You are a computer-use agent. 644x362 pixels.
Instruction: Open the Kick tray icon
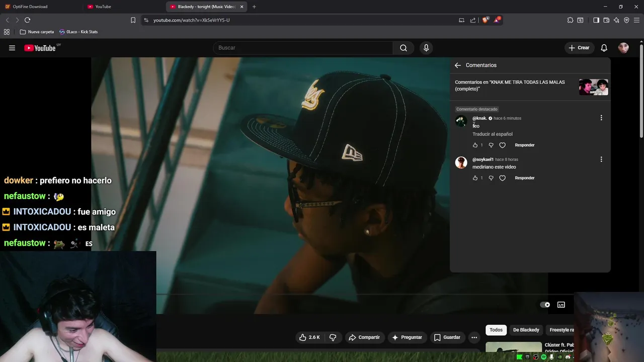[x=520, y=357]
